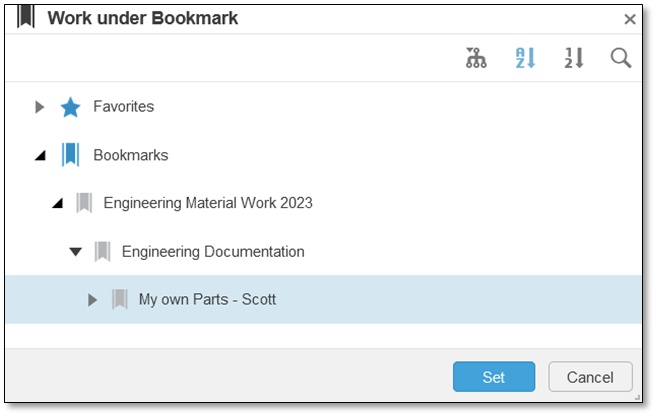Click the Engineering Documentation bookmark icon
Screen dimensions: 656x416
(x=102, y=251)
